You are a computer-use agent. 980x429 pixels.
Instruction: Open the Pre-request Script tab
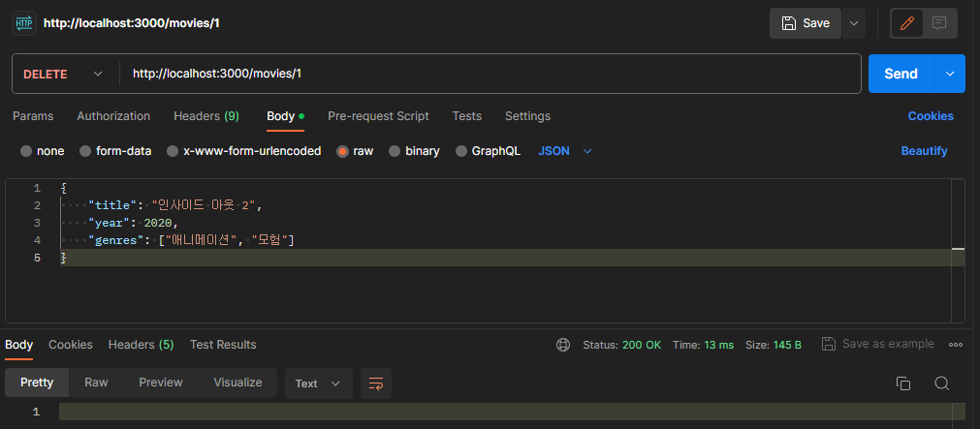tap(378, 116)
